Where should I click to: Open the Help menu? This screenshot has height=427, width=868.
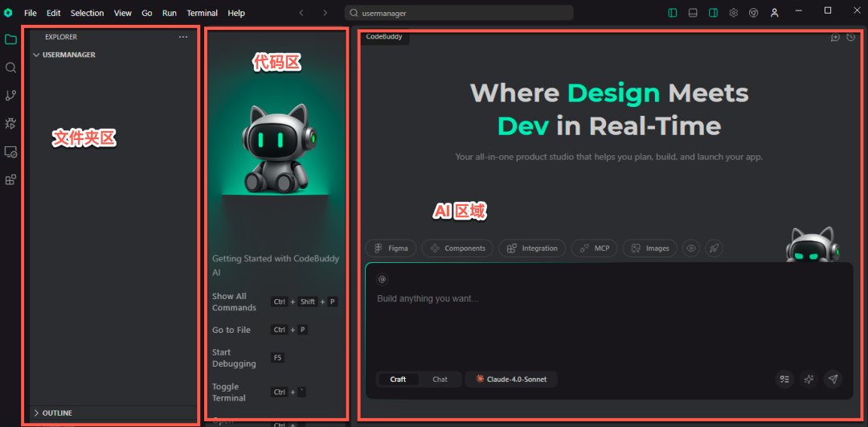click(236, 13)
